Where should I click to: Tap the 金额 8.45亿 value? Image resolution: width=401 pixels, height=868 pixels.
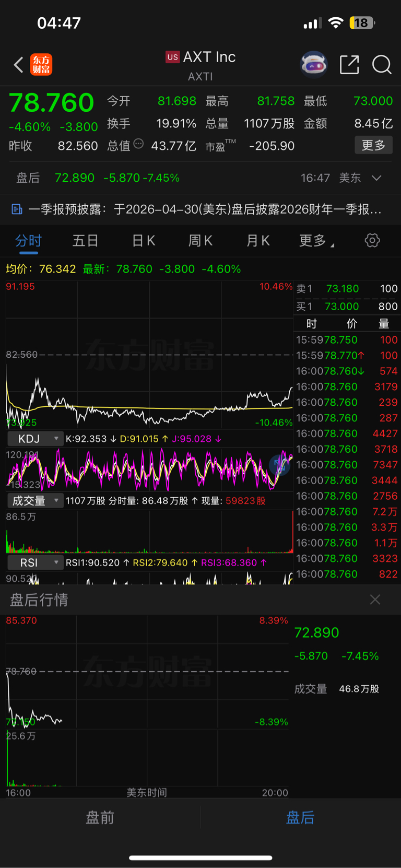tap(373, 124)
